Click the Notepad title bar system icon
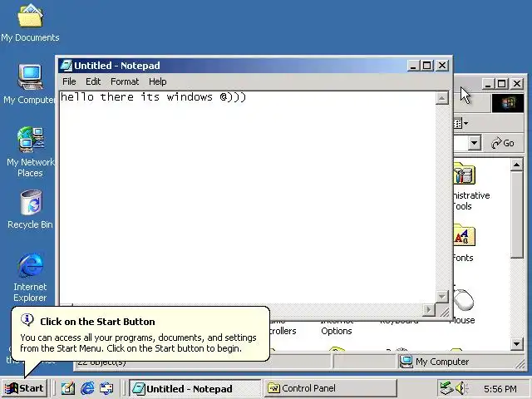532x399 pixels. tap(66, 66)
